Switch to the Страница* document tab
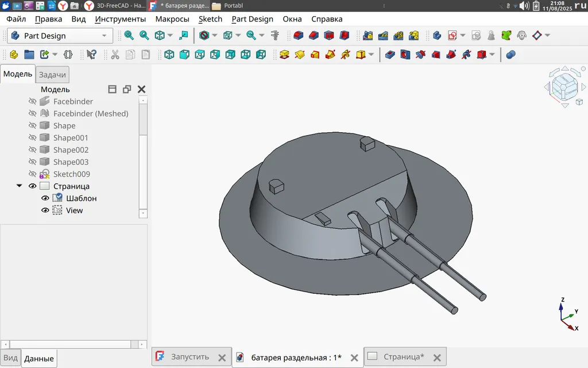Image resolution: width=588 pixels, height=368 pixels. coord(403,356)
